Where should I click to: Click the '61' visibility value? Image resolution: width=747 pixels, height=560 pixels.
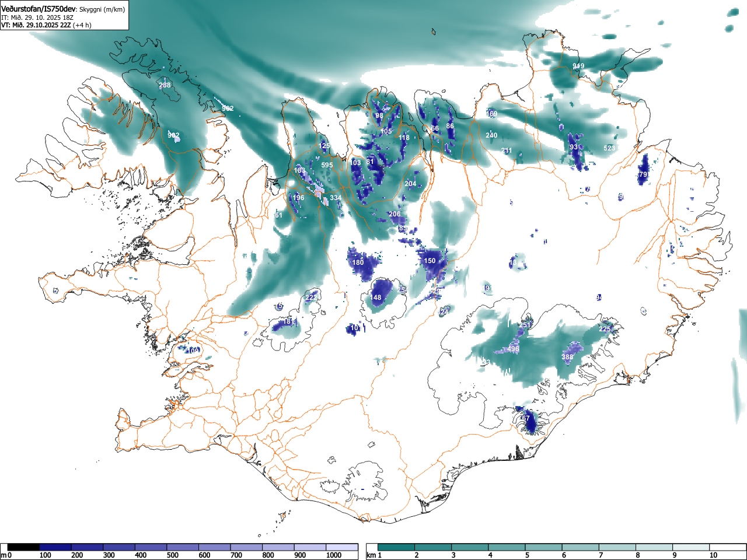click(x=278, y=215)
